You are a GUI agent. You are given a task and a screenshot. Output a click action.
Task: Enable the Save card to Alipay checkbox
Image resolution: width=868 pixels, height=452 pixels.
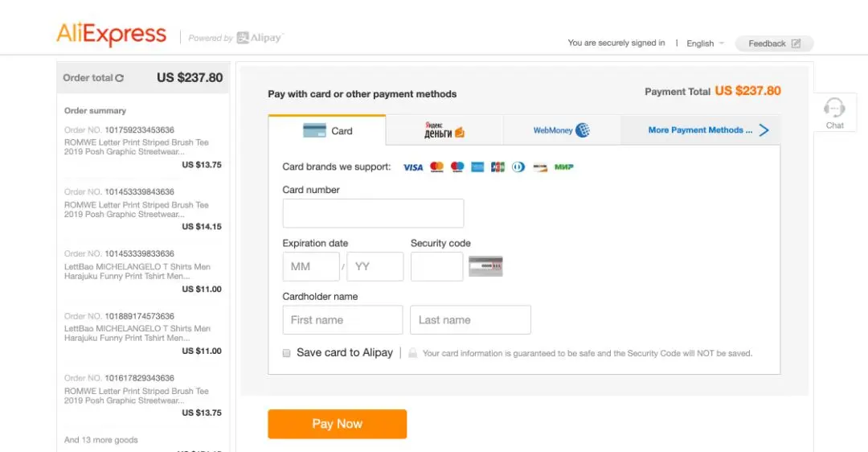point(286,353)
